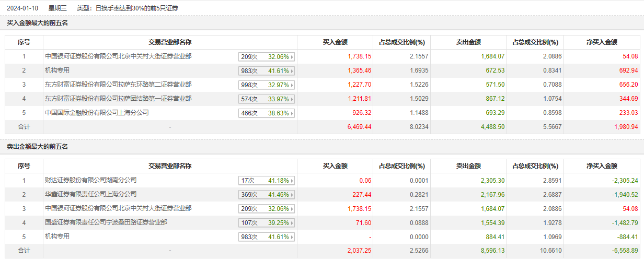Click 净买入金额 header in the sell table
The height and width of the screenshot is (260, 644).
point(602,166)
